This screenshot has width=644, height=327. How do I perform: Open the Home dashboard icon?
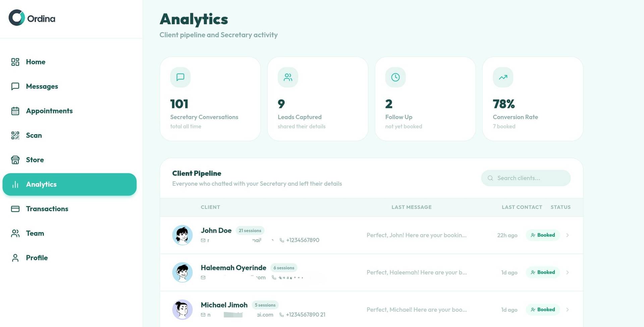(15, 62)
